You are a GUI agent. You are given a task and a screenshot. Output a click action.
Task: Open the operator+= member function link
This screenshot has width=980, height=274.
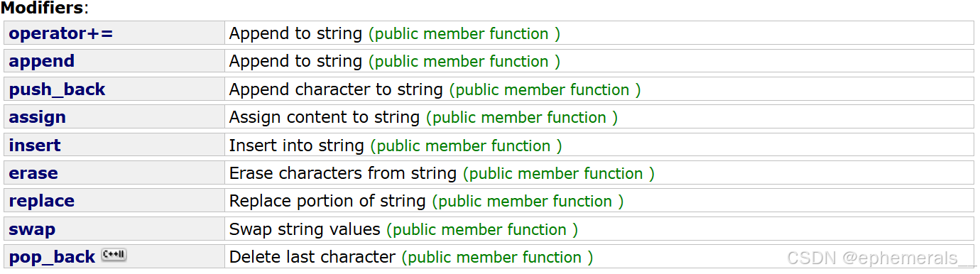[x=61, y=33]
